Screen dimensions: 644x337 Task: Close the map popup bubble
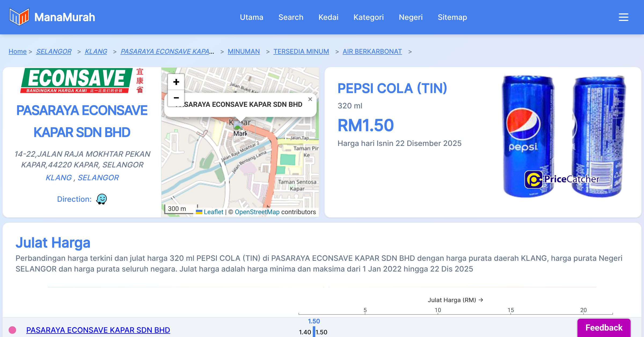[x=310, y=99]
